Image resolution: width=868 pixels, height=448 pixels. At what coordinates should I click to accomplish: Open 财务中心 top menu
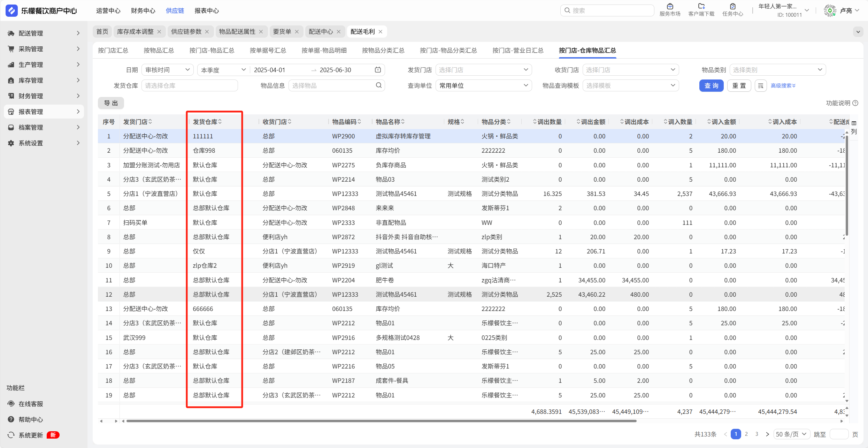pos(143,10)
